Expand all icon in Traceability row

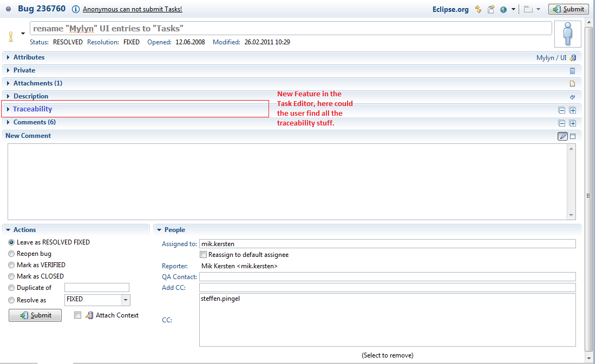pyautogui.click(x=573, y=110)
